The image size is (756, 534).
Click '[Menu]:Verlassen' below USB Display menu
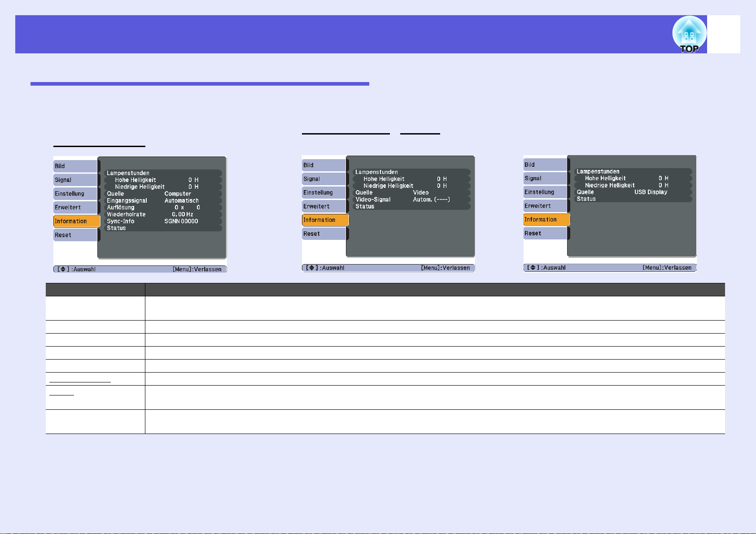point(667,267)
